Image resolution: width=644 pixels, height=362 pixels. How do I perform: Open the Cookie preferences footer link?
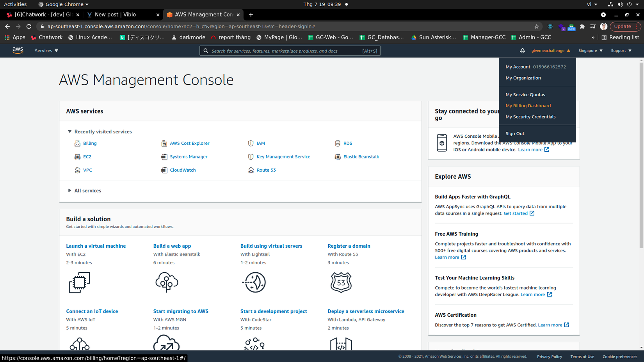coord(620,357)
